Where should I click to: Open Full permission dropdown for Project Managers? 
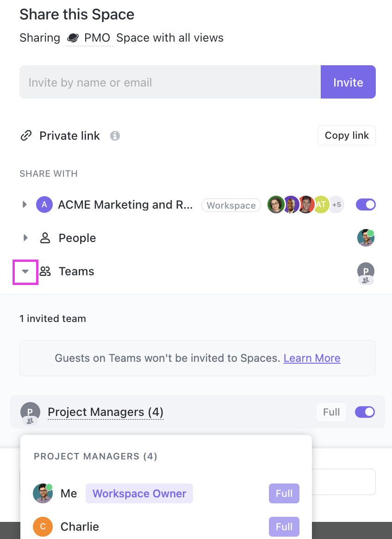click(331, 412)
